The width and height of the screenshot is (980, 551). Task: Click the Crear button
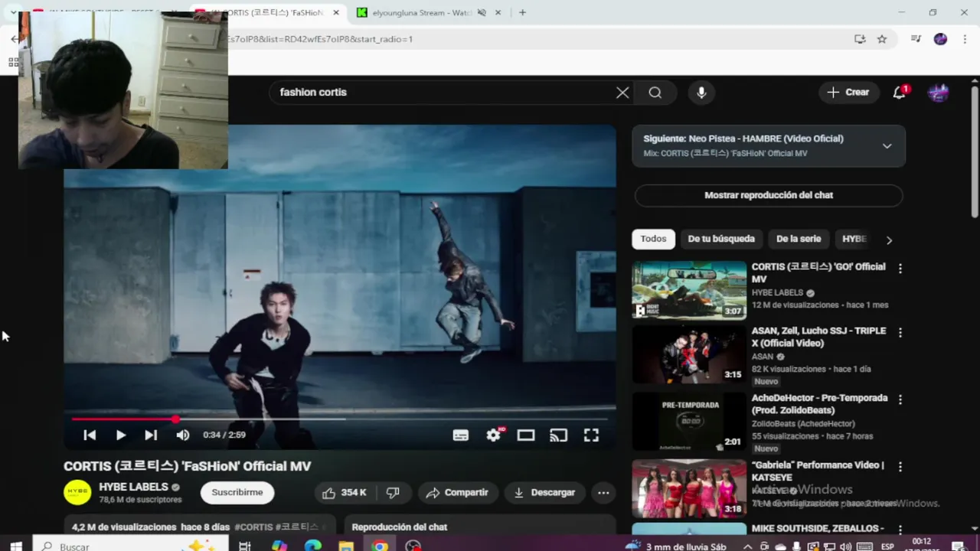pyautogui.click(x=848, y=93)
